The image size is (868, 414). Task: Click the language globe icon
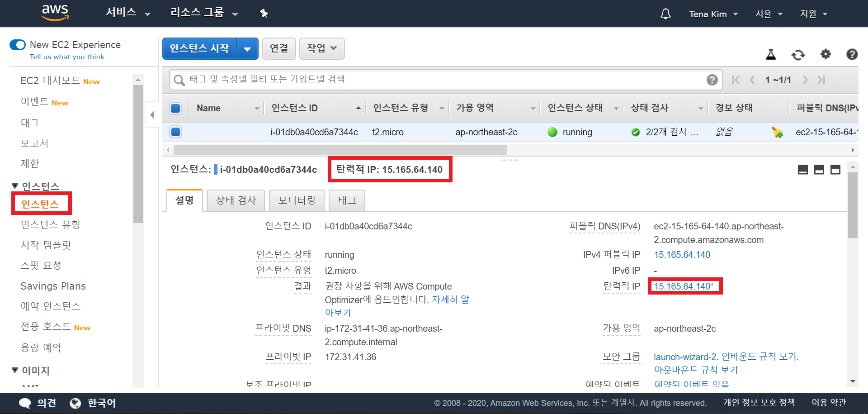(75, 403)
